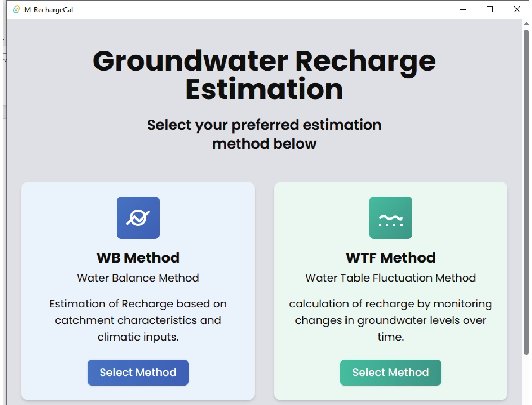The height and width of the screenshot is (405, 532).
Task: Minimize the M-RechargeCal window
Action: coord(463,10)
